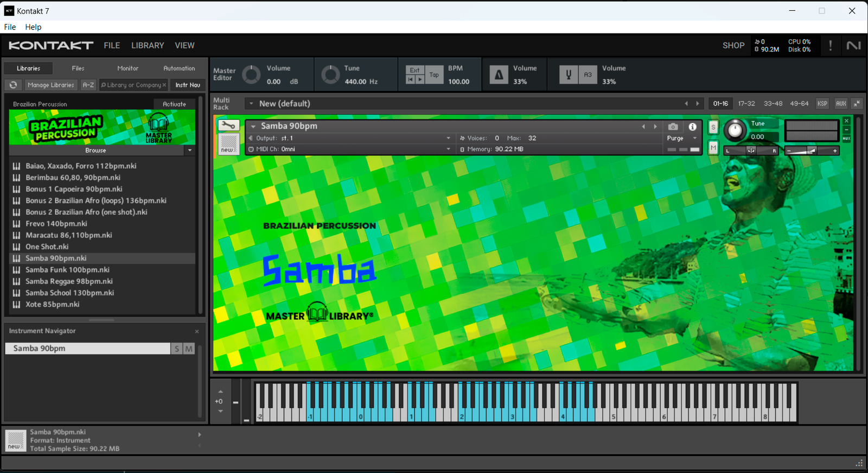This screenshot has width=868, height=473.
Task: Click the wrench icon to edit instrument
Action: click(x=228, y=125)
